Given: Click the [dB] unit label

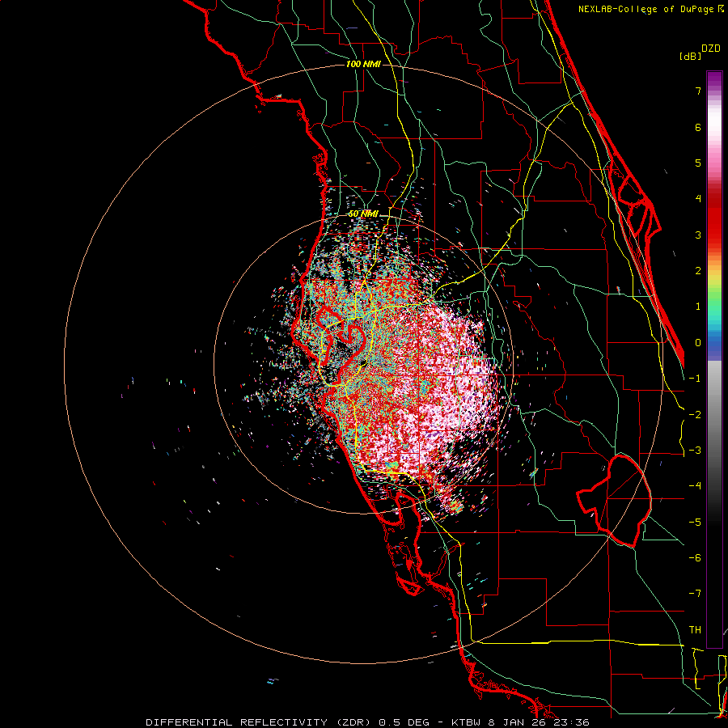Looking at the screenshot, I should coord(690,56).
